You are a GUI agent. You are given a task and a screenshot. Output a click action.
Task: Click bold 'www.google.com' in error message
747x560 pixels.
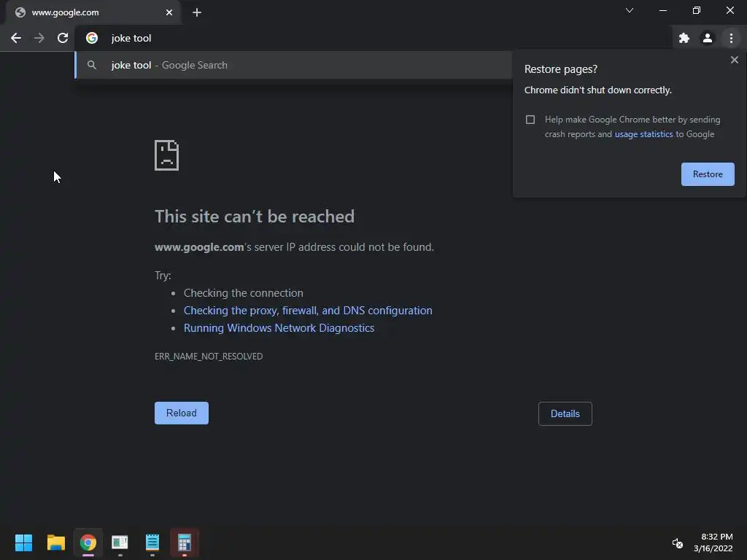[x=199, y=247]
